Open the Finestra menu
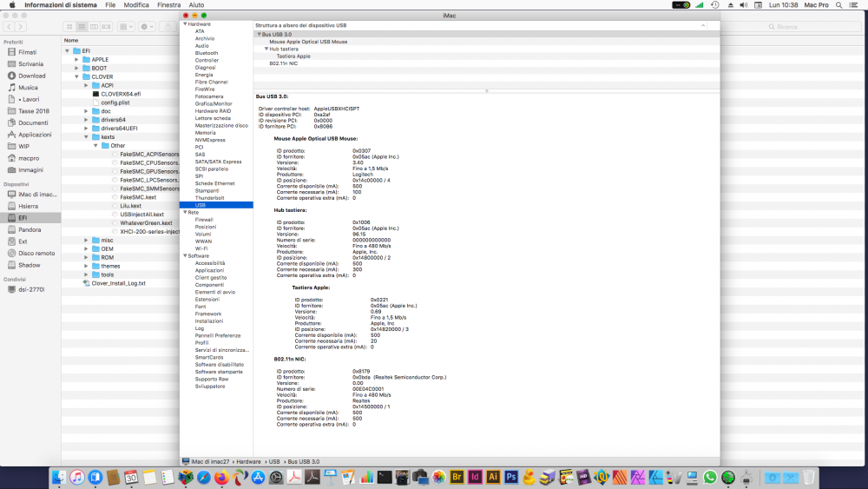Image resolution: width=868 pixels, height=489 pixels. 169,5
